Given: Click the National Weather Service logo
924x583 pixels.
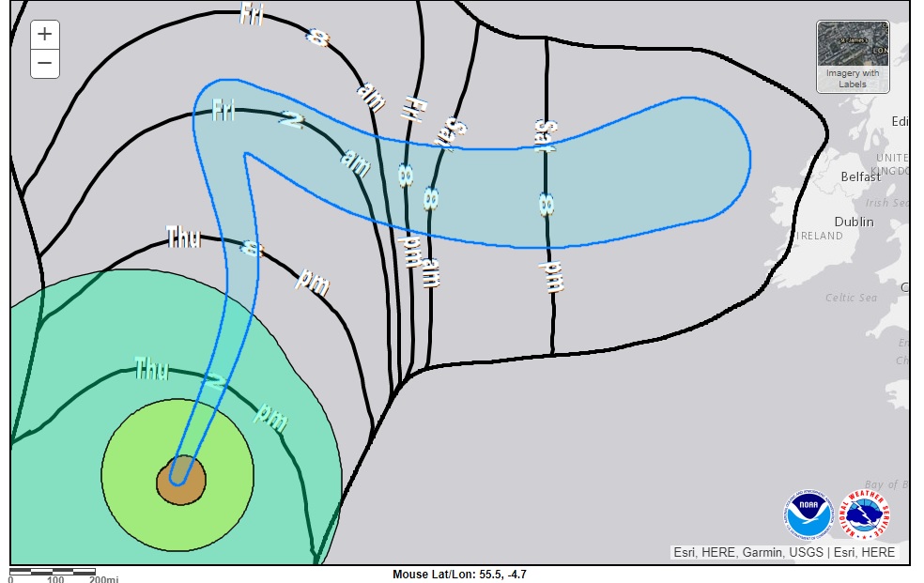Looking at the screenshot, I should pos(864,515).
